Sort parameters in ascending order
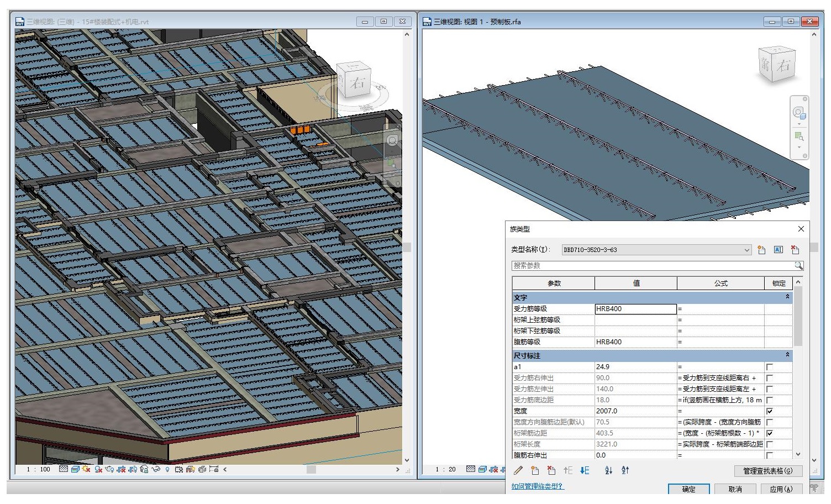This screenshot has height=504, width=831. [x=608, y=470]
